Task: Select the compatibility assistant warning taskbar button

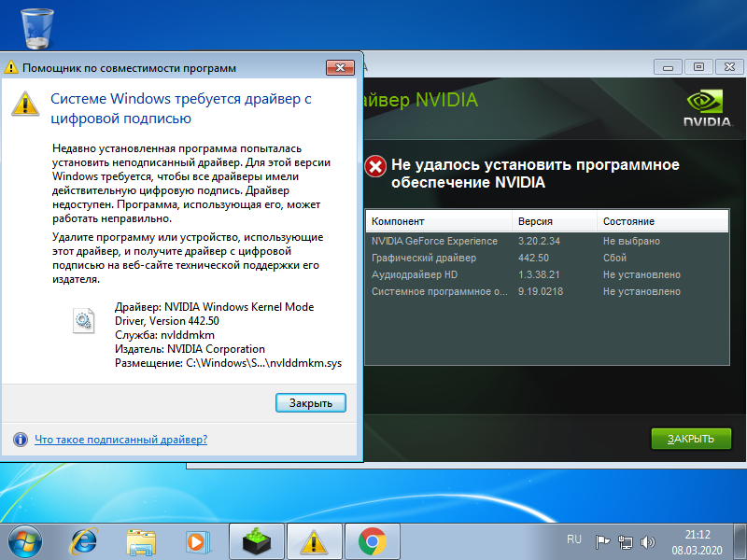Action: pyautogui.click(x=314, y=542)
